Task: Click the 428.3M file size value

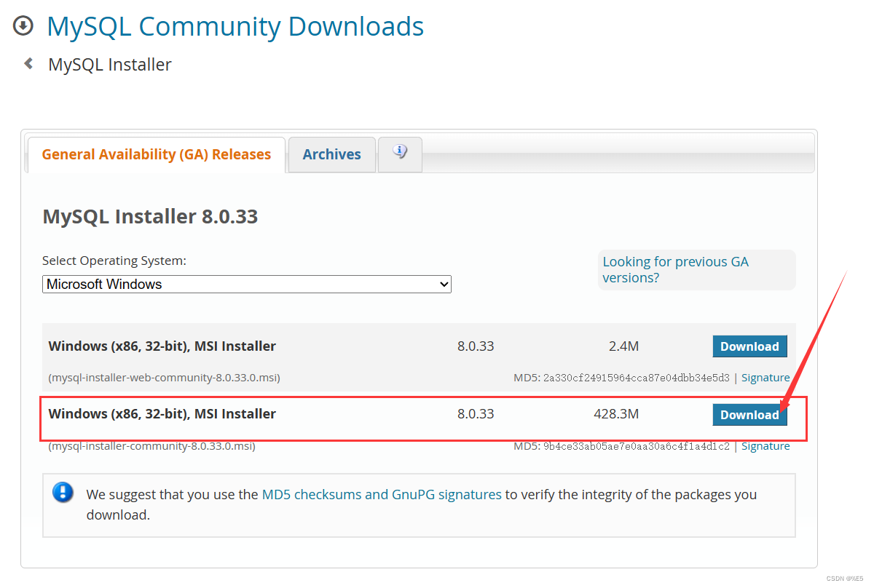Action: pyautogui.click(x=616, y=414)
